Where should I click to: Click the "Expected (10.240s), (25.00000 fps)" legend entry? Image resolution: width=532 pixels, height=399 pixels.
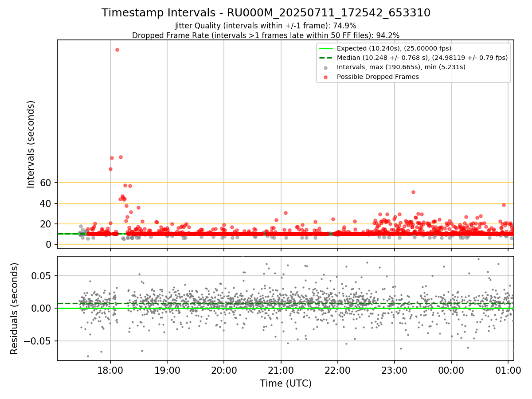pos(394,48)
